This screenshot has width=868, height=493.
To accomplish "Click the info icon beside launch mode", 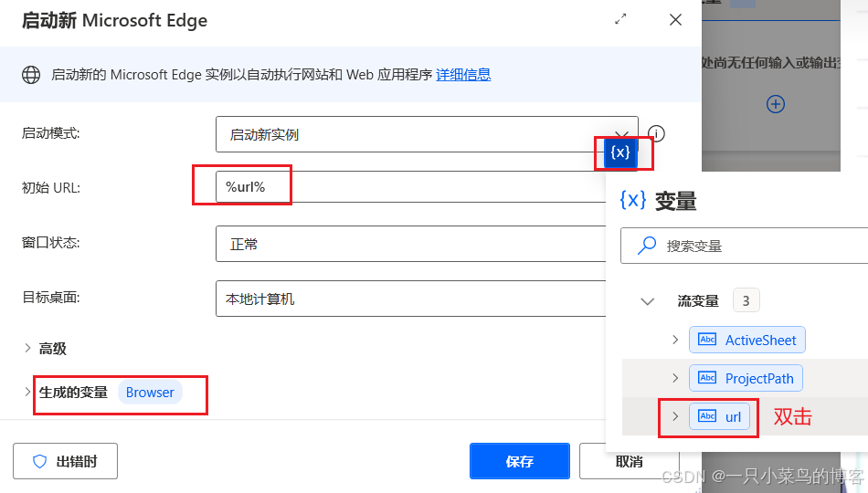I will click(656, 134).
